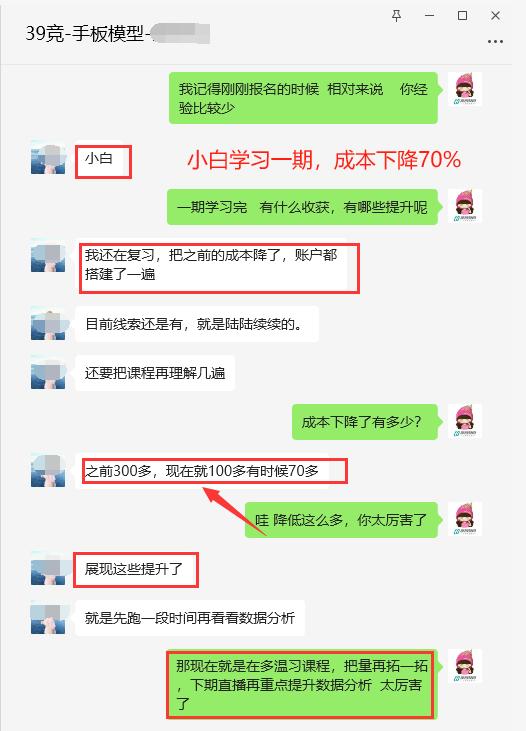526x731 pixels.
Task: Pin the chat window on top
Action: pyautogui.click(x=396, y=16)
